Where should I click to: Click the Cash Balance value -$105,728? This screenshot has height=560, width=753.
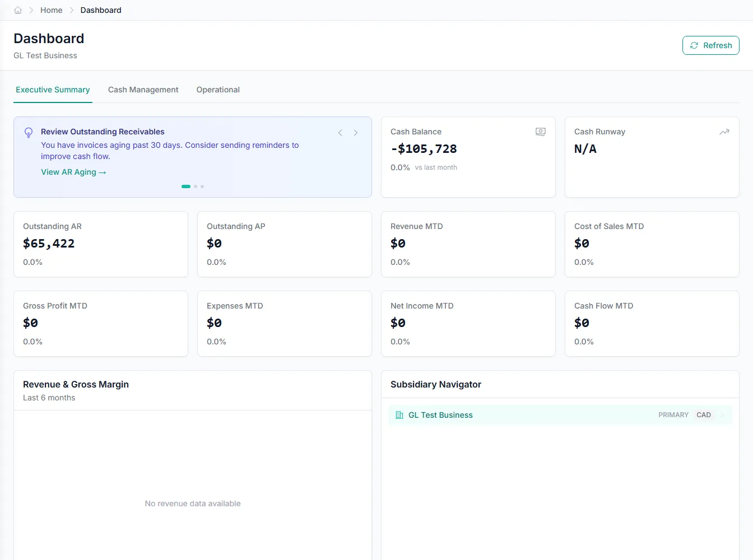424,149
